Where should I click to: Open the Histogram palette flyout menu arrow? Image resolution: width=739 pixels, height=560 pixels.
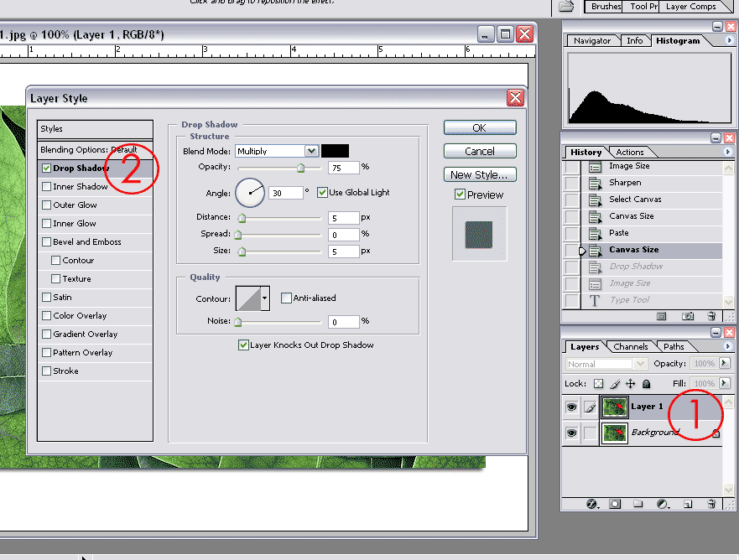[729, 40]
